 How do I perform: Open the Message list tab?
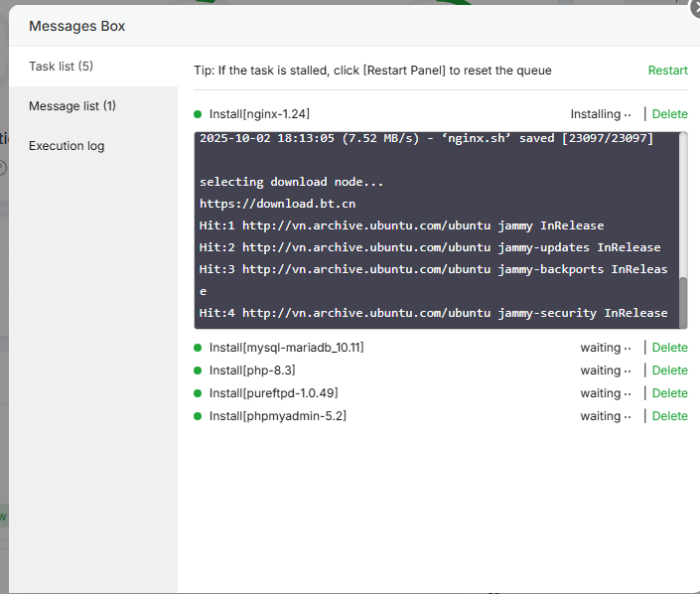pyautogui.click(x=71, y=106)
